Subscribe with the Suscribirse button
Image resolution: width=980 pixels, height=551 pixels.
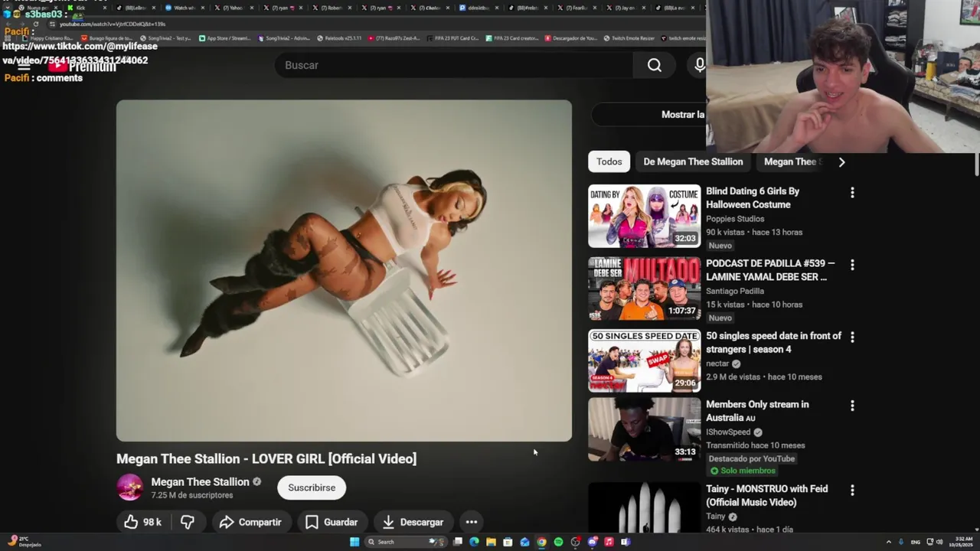click(x=312, y=487)
